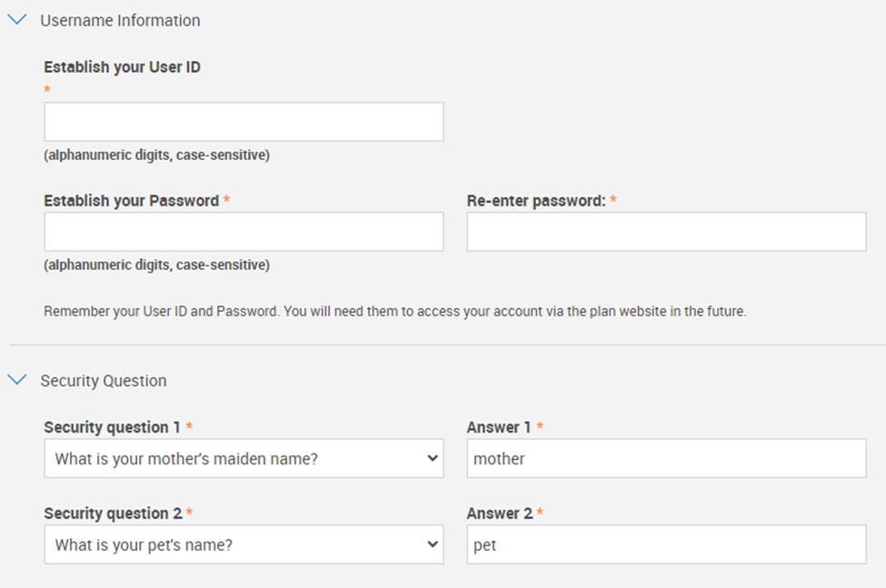Focus the Establish your Password field
The width and height of the screenshot is (886, 588).
coord(244,232)
